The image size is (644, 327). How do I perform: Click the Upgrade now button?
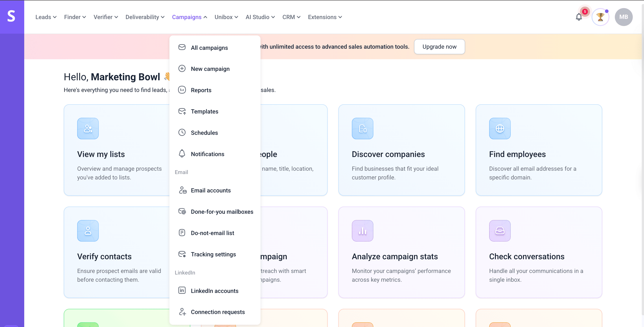[x=439, y=46]
